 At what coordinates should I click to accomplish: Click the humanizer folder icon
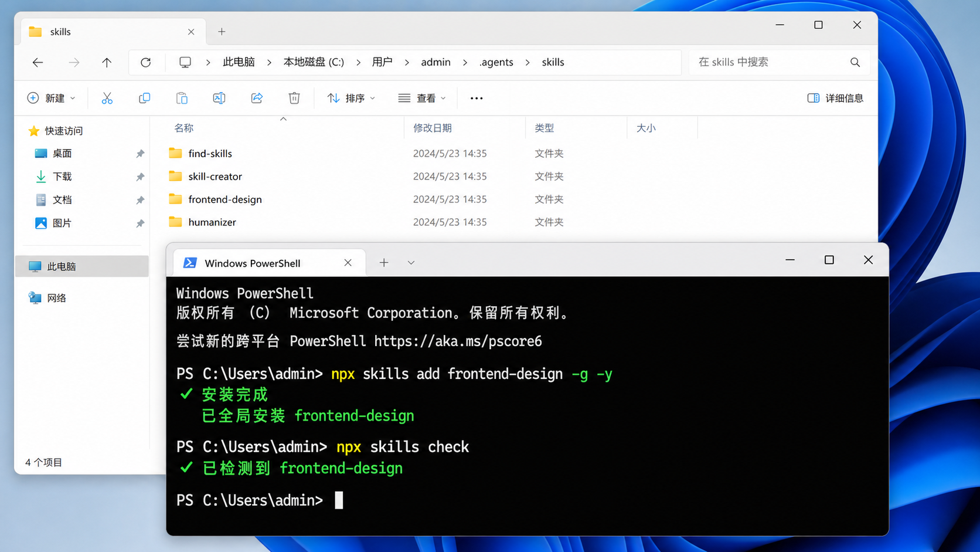tap(175, 222)
